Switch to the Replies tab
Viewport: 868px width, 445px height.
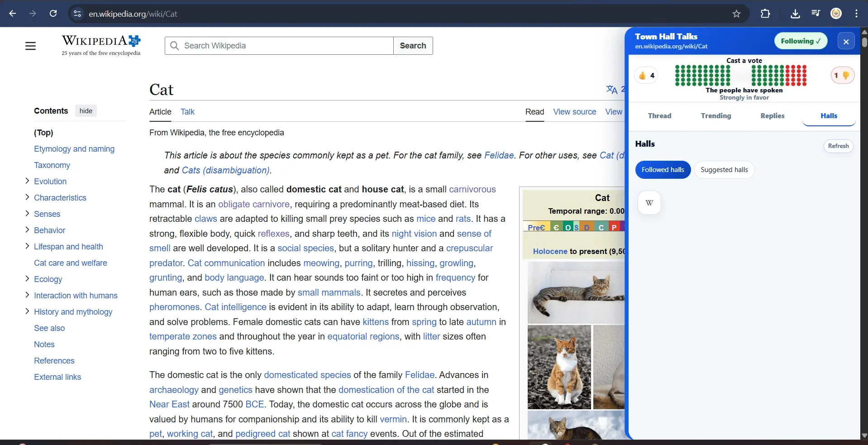(x=773, y=116)
